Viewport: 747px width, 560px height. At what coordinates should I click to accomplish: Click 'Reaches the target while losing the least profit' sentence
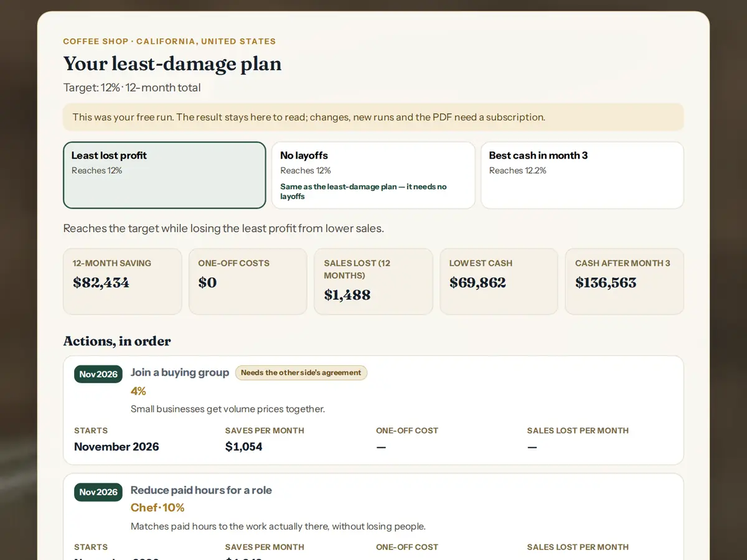tap(223, 228)
